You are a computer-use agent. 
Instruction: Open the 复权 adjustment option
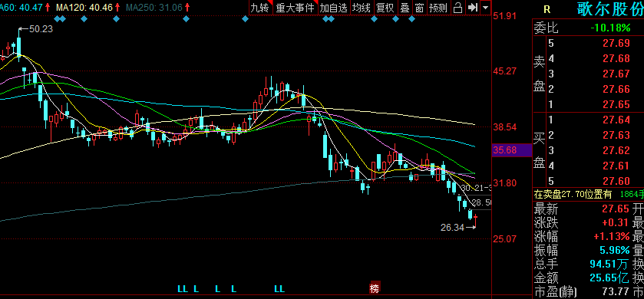(385, 7)
